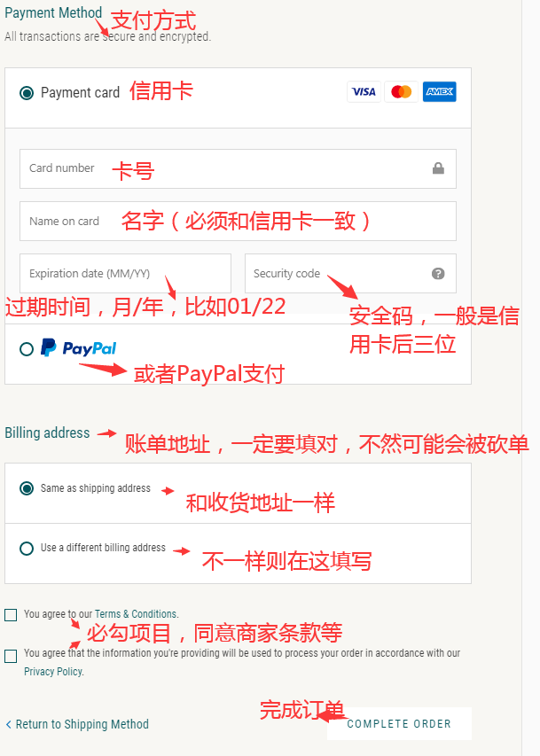
Task: Focus the Expiration date (MM/YY) field
Action: click(126, 273)
